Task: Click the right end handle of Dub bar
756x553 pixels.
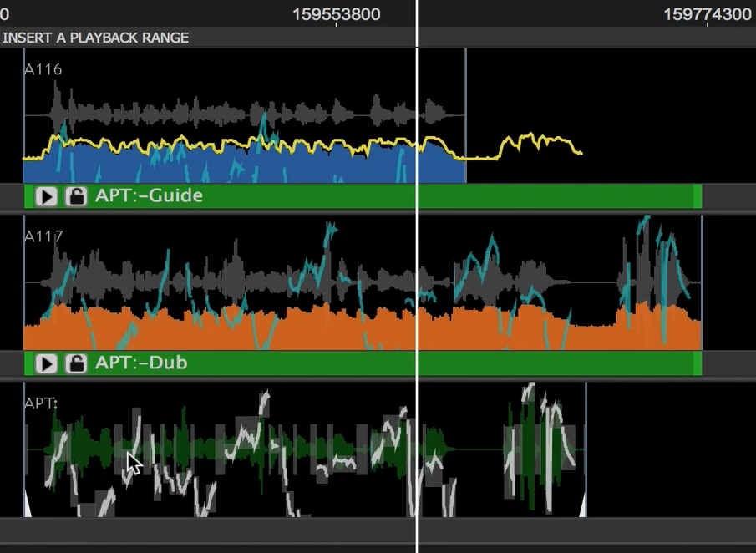Action: coord(698,363)
